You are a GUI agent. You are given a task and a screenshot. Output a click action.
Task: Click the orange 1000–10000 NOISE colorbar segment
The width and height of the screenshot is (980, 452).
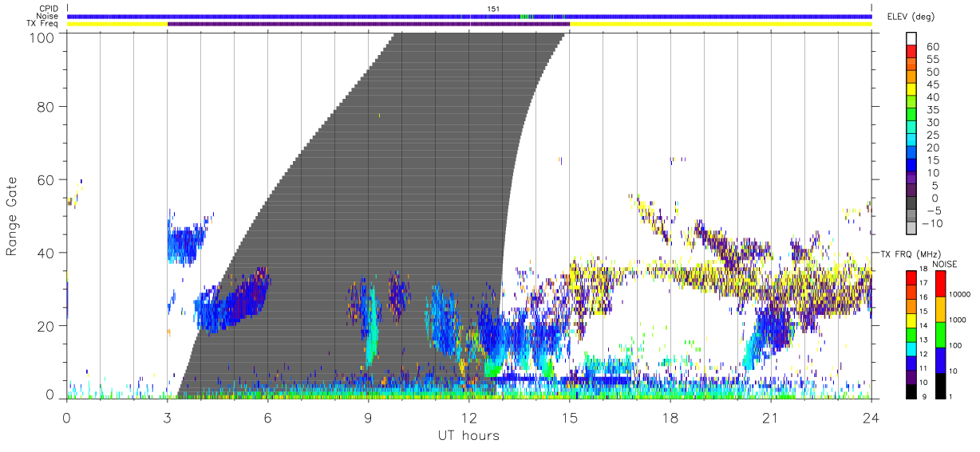939,309
